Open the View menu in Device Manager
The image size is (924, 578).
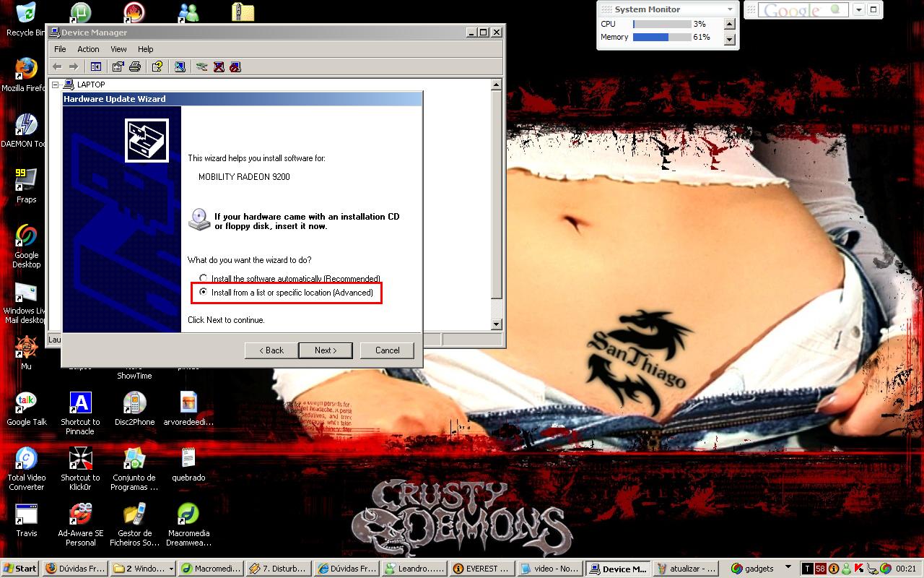click(118, 49)
